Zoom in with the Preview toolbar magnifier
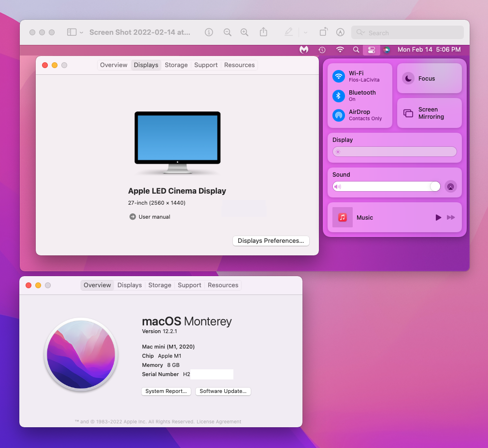488x448 pixels. [x=244, y=32]
